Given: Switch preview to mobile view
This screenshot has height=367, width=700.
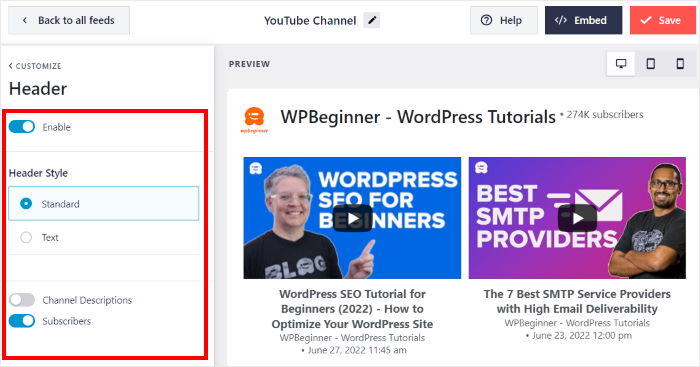Looking at the screenshot, I should tap(680, 64).
